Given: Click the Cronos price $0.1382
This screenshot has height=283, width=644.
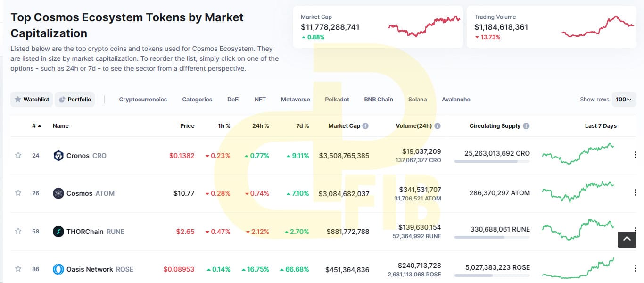Looking at the screenshot, I should pyautogui.click(x=182, y=156).
